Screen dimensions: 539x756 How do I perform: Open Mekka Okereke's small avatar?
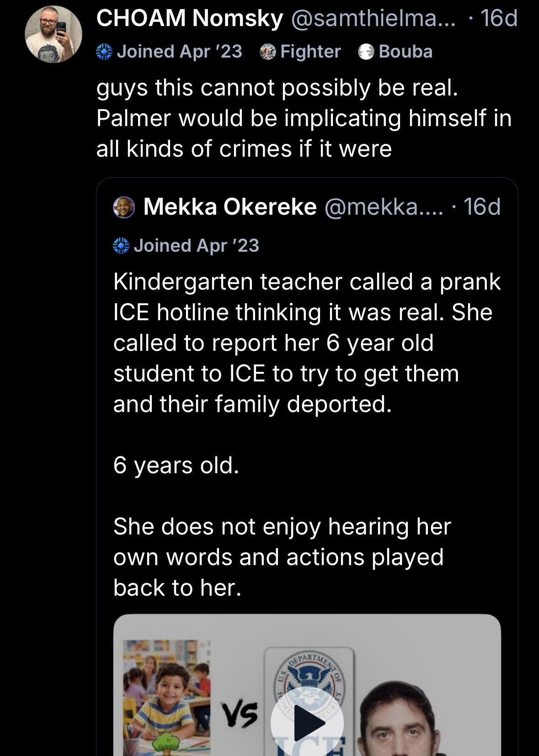click(x=124, y=207)
